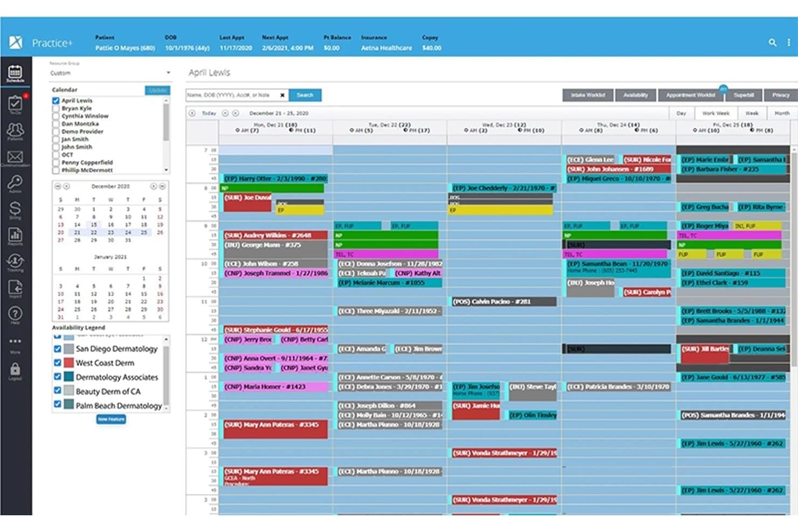Open the Availability button

(x=636, y=95)
